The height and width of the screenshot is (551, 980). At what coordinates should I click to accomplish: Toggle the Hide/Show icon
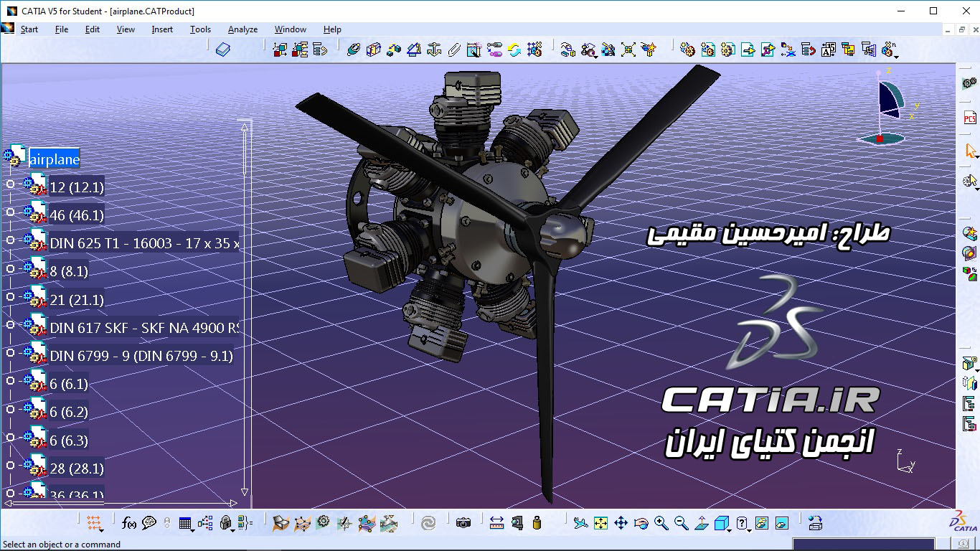pos(762,523)
